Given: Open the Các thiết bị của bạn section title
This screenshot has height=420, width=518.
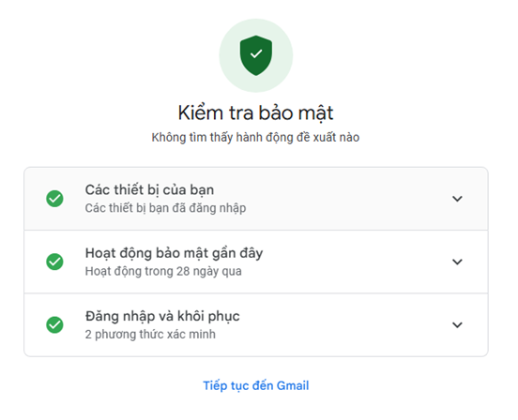Looking at the screenshot, I should [x=149, y=190].
